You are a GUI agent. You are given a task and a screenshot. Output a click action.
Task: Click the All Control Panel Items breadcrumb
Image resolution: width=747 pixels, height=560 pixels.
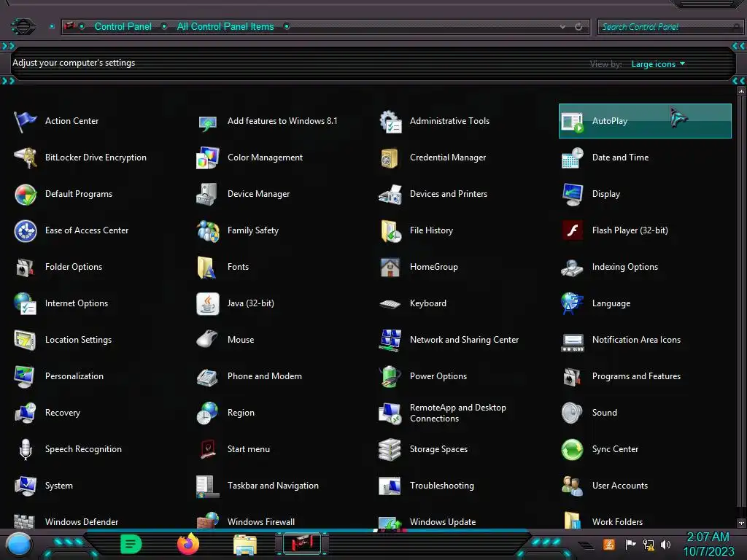pyautogui.click(x=225, y=27)
